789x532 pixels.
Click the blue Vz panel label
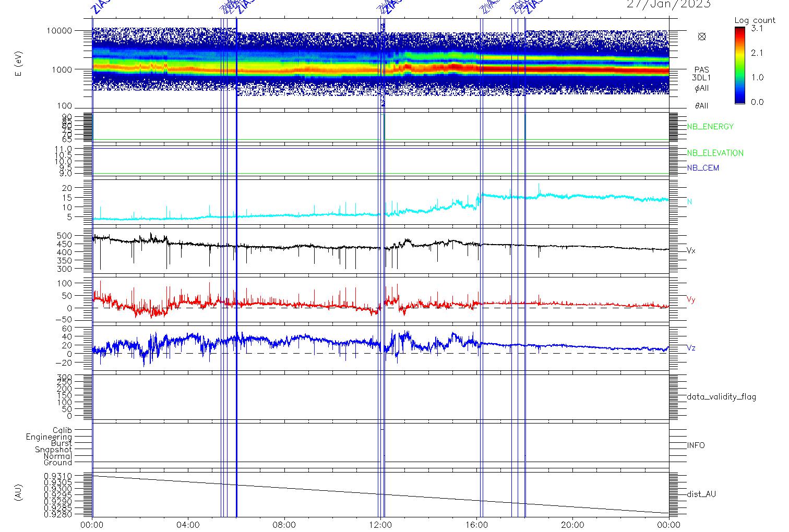691,348
